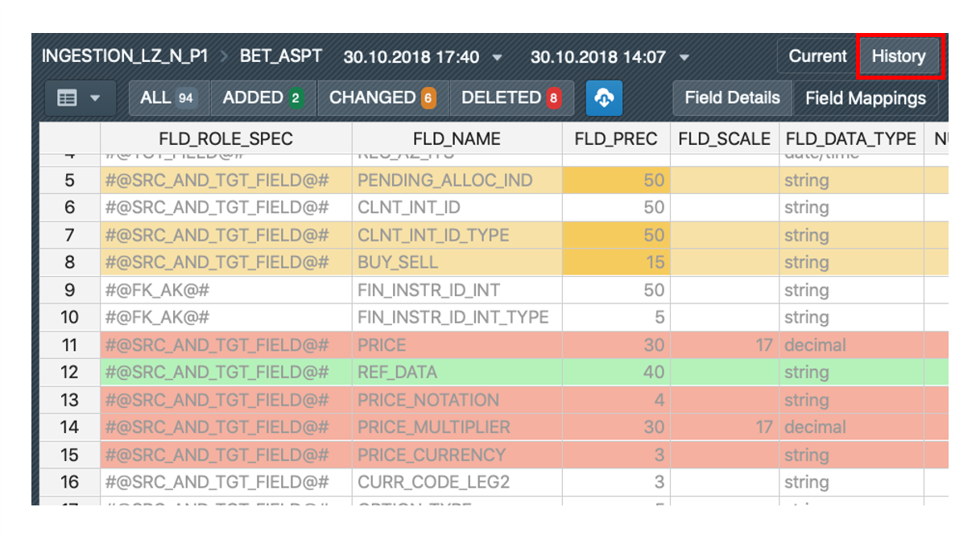Show ALL 94 fields filter
This screenshot has width=980, height=536.
tap(168, 98)
